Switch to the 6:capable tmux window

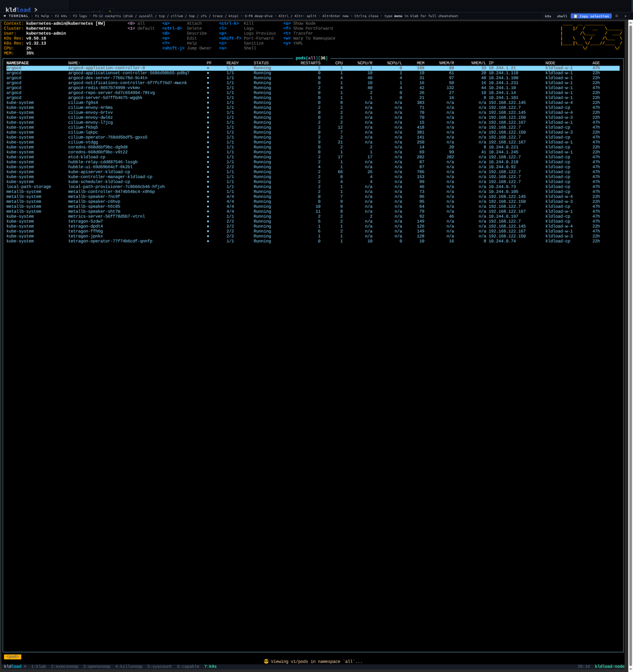click(188, 667)
